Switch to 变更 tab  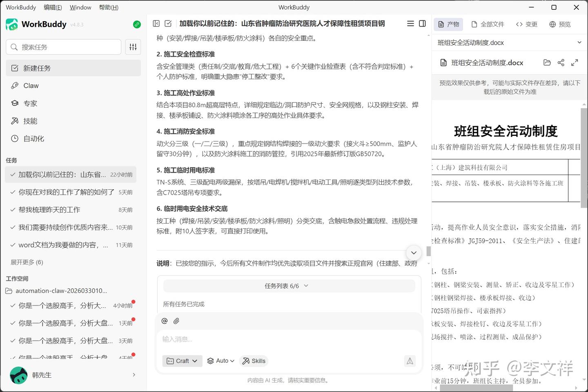(x=526, y=24)
